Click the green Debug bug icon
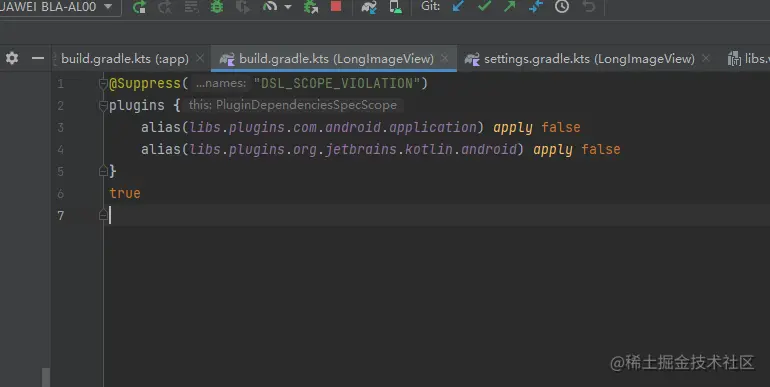Viewport: 770px width, 387px height. [x=217, y=6]
